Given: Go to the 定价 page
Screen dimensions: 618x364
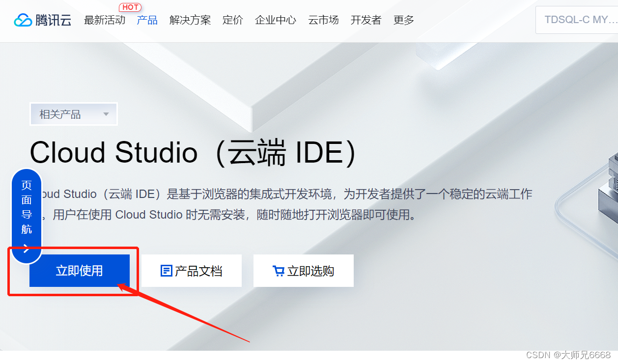Looking at the screenshot, I should click(233, 20).
